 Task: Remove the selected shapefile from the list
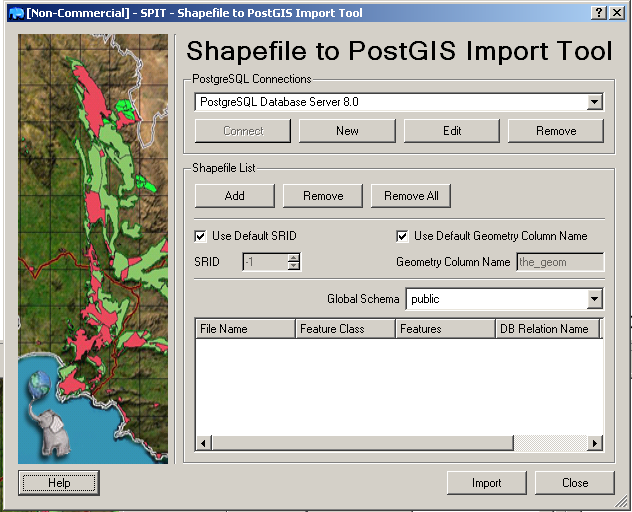[x=323, y=196]
